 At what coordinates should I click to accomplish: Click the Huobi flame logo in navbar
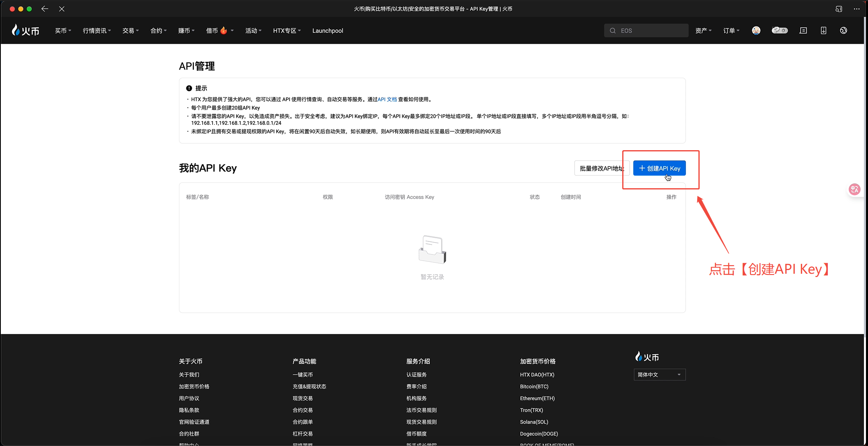click(25, 30)
